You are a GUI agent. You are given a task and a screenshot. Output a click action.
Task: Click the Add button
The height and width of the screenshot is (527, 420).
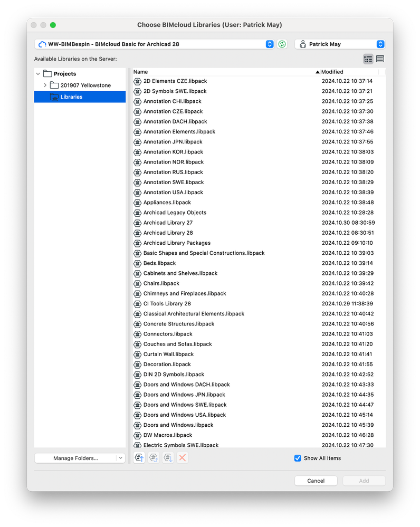pos(364,481)
